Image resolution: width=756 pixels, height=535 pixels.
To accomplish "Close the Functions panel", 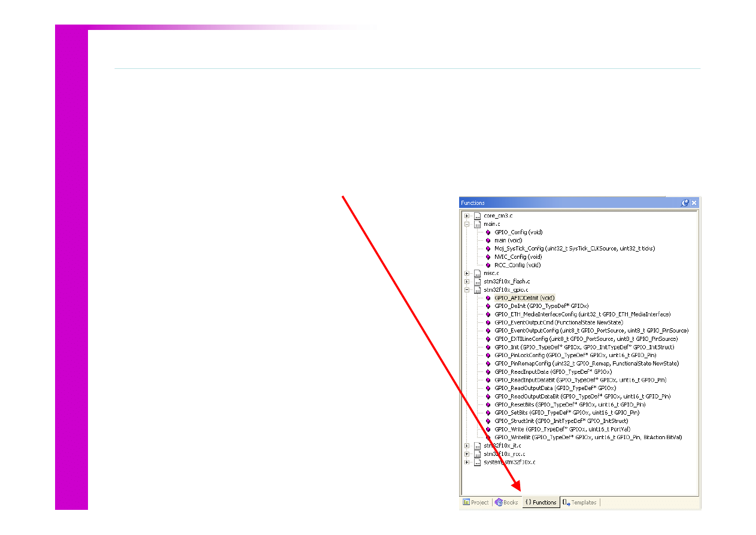I will point(694,203).
